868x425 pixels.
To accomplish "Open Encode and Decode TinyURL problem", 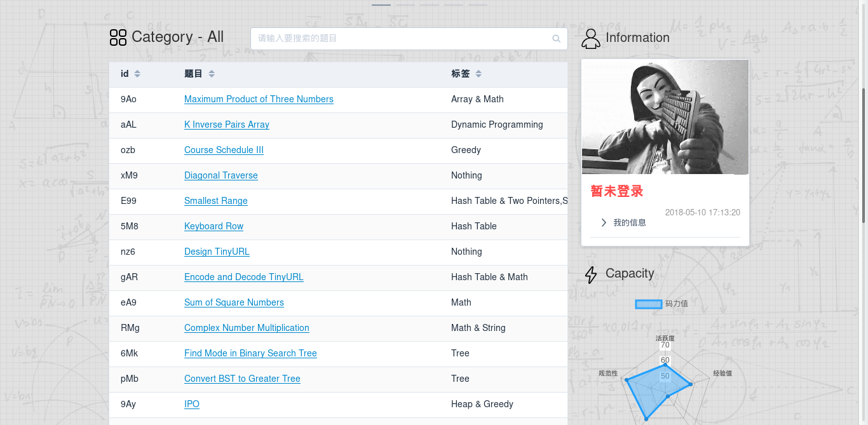I will click(244, 277).
